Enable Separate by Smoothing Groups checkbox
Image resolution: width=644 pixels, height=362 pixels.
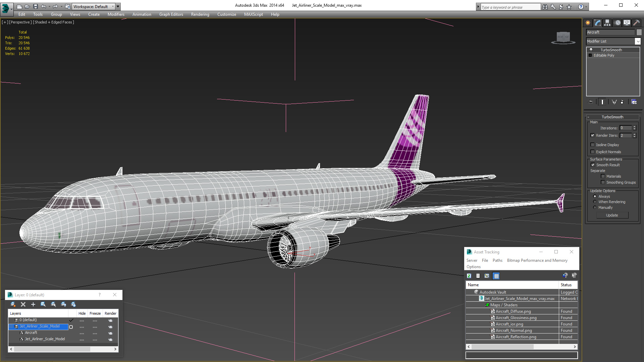coord(603,182)
